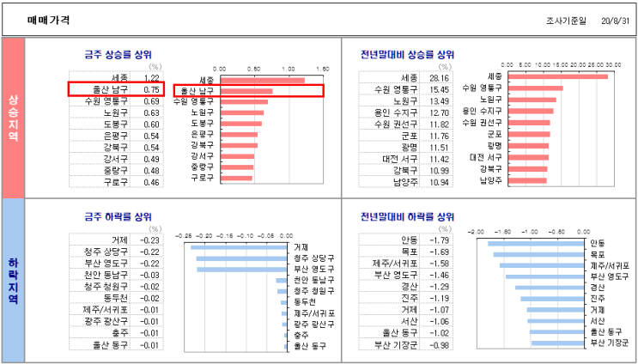Click the 금주 하락률 상위 heading

point(118,217)
